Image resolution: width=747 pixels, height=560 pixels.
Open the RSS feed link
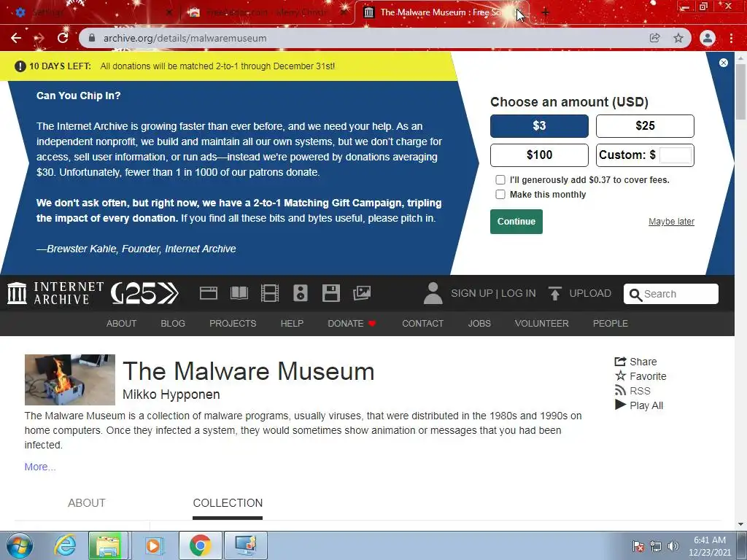coord(632,391)
